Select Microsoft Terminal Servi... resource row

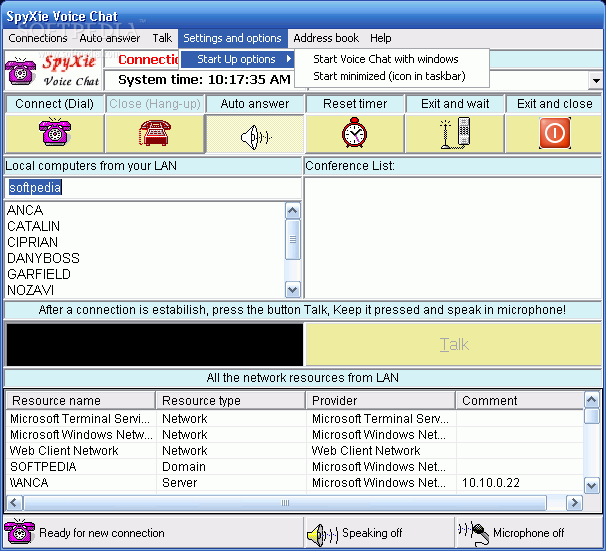295,419
